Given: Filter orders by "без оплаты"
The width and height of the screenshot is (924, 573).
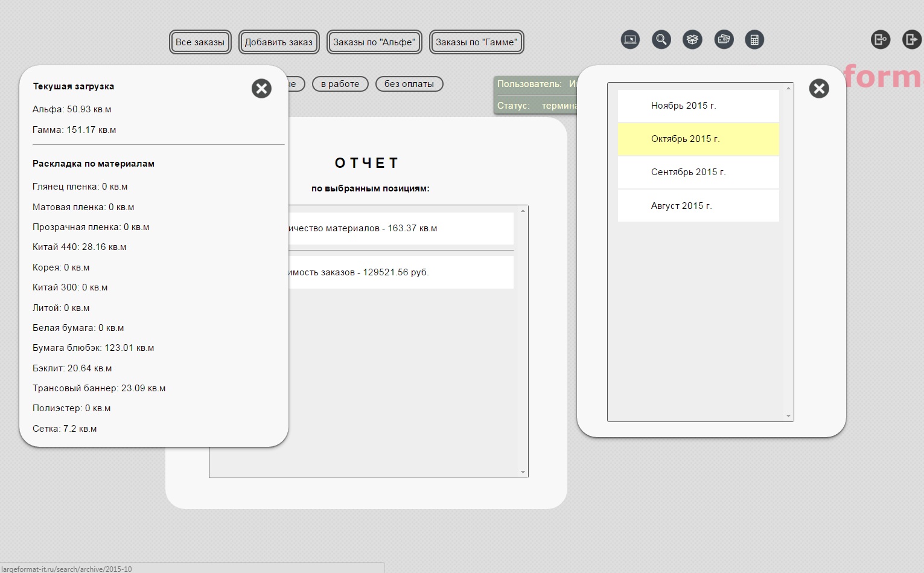Looking at the screenshot, I should [409, 84].
